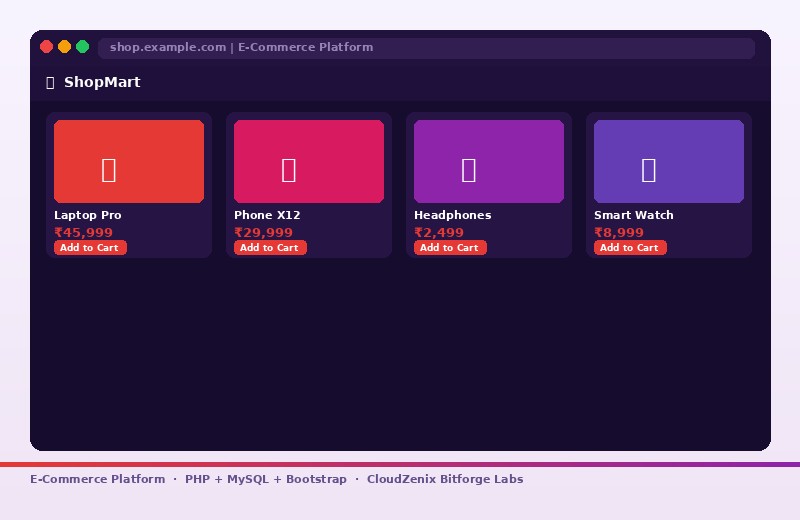The width and height of the screenshot is (800, 520).
Task: Open the pink Phone X12 thumbnail
Action: point(309,161)
